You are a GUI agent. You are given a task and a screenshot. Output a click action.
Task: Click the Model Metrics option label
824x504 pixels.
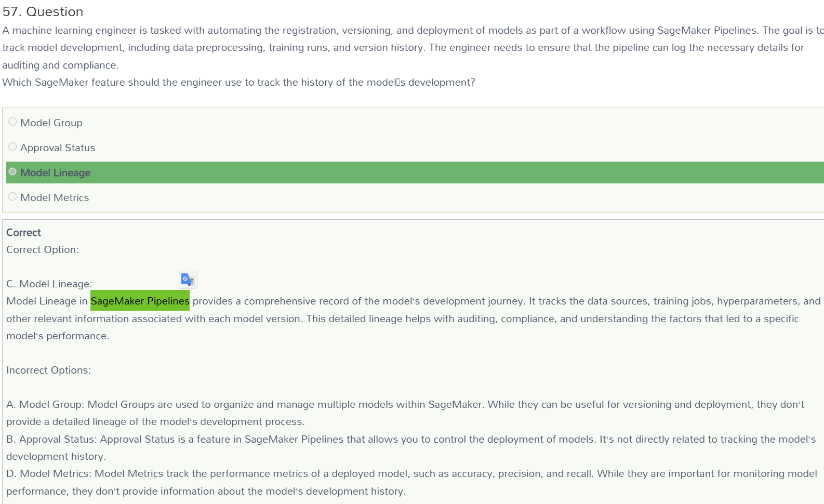click(55, 197)
